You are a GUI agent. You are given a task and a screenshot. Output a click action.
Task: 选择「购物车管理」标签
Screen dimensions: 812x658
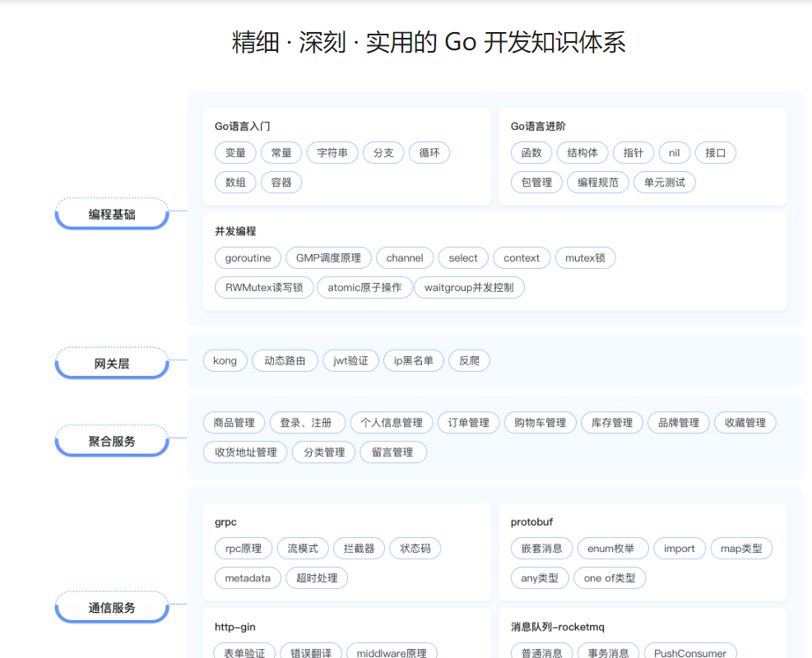click(x=540, y=422)
